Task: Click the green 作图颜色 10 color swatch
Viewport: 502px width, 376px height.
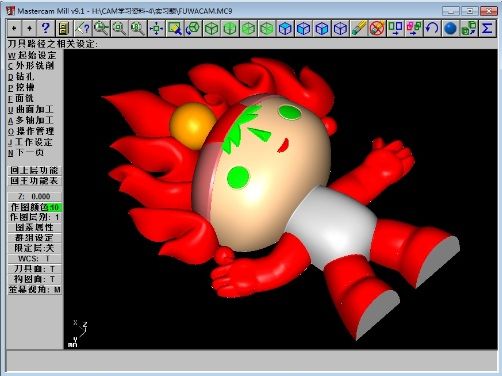Action: pos(54,207)
